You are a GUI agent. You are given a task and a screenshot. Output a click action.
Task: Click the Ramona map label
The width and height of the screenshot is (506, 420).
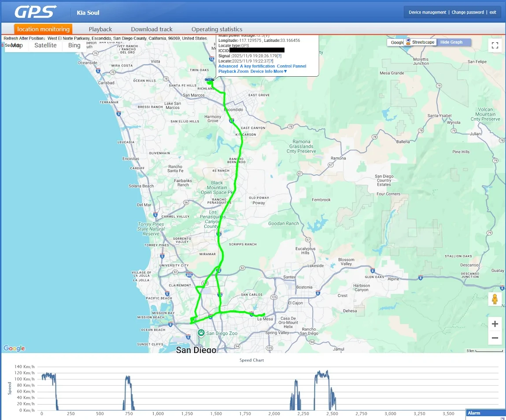pyautogui.click(x=338, y=158)
